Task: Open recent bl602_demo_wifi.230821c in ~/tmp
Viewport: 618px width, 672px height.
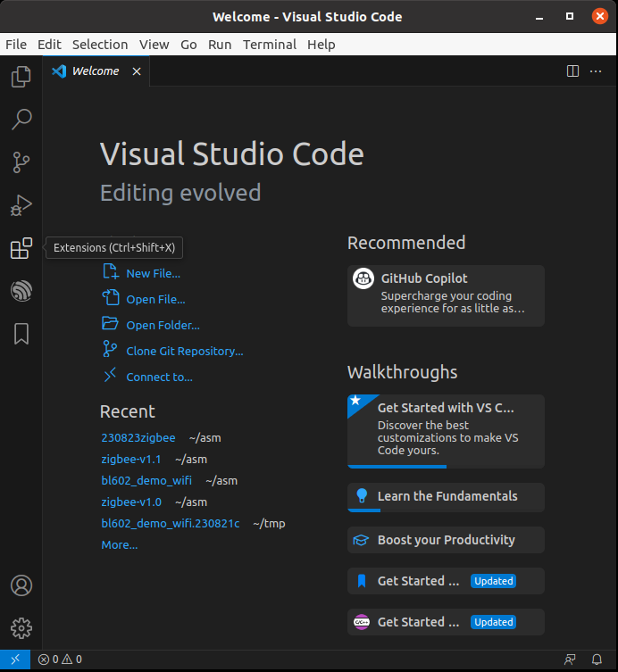Action: click(171, 523)
